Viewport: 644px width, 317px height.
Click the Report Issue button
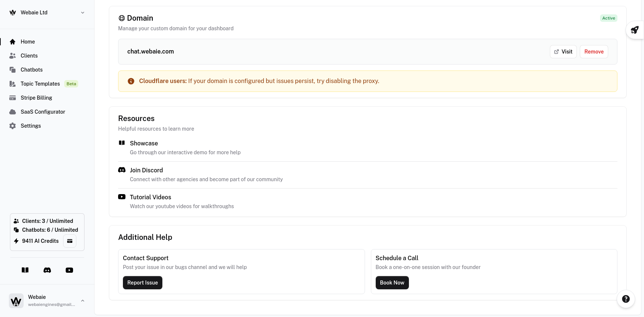142,283
